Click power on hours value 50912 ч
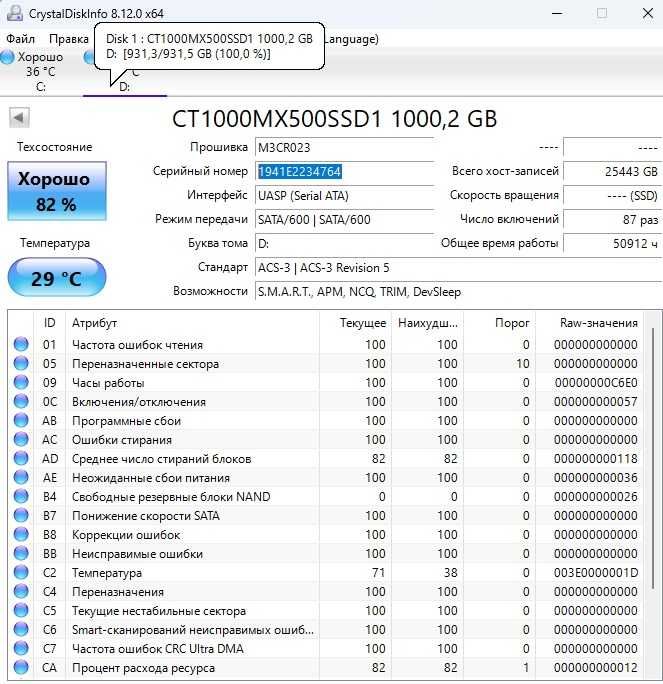The width and height of the screenshot is (663, 684). tap(612, 243)
